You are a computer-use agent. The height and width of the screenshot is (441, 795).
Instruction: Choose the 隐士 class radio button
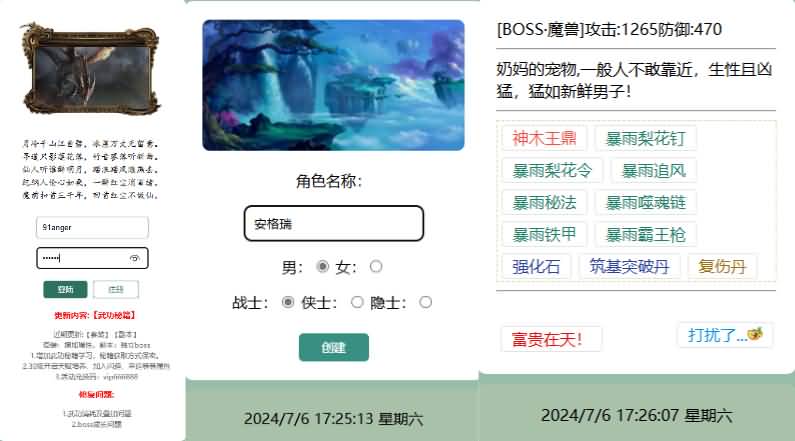pos(425,302)
